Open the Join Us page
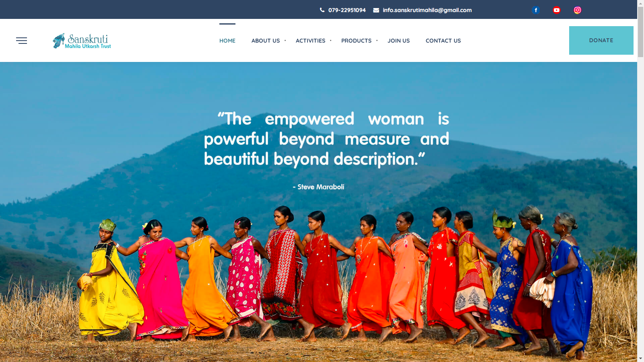Image resolution: width=644 pixels, height=362 pixels. click(398, 41)
